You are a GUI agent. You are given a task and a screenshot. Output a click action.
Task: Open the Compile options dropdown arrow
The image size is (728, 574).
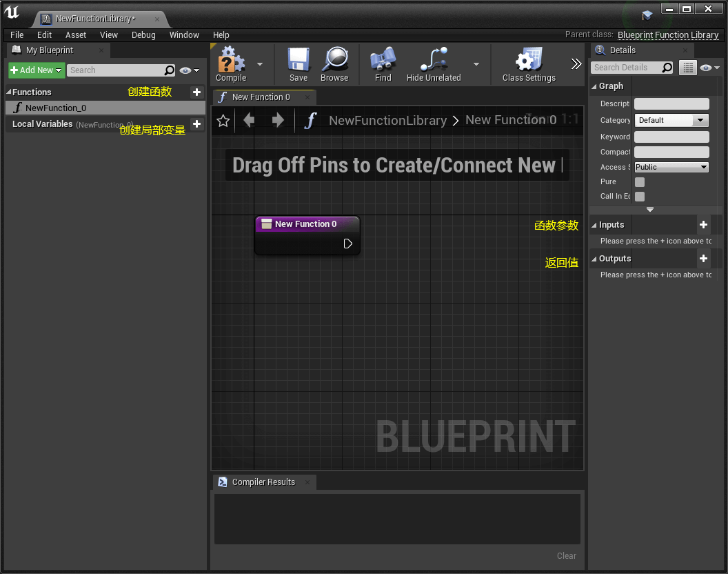260,64
